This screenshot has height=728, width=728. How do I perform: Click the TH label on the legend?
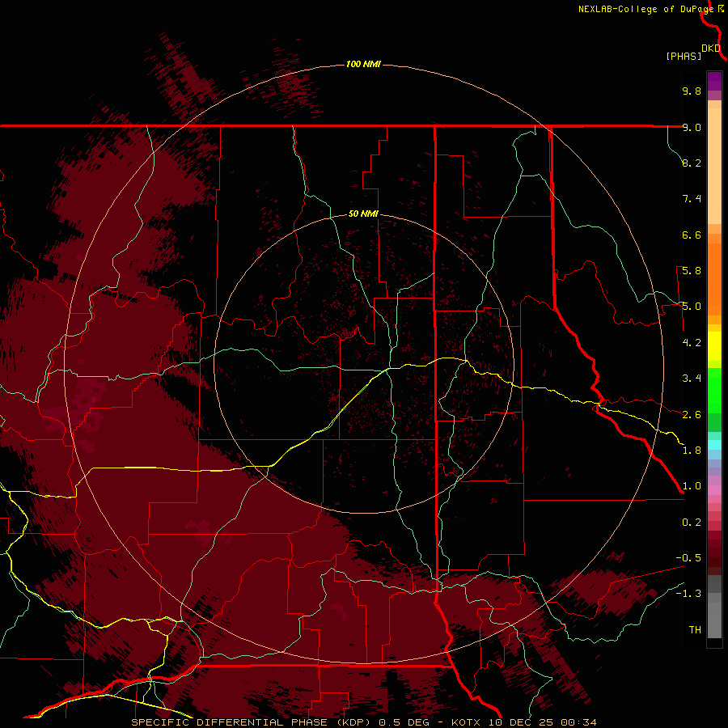(695, 630)
